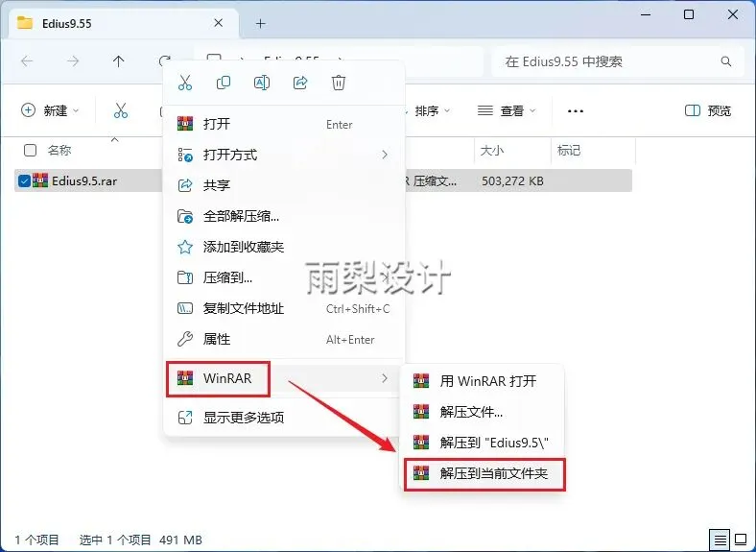Click the Edius9.55 tab title
Image resolution: width=756 pixels, height=552 pixels.
point(66,24)
